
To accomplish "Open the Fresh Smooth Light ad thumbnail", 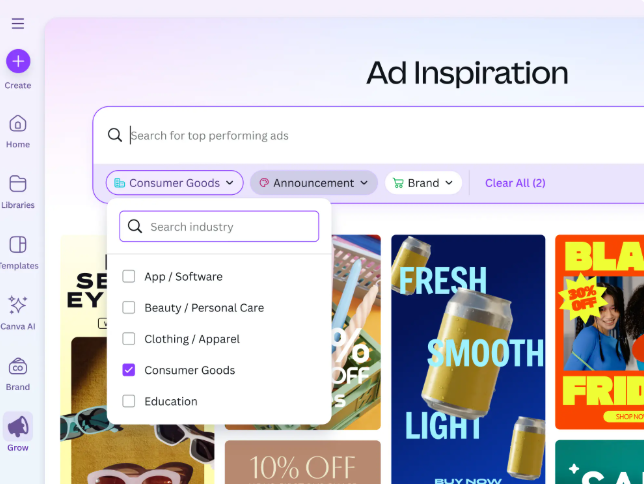I will (x=468, y=360).
